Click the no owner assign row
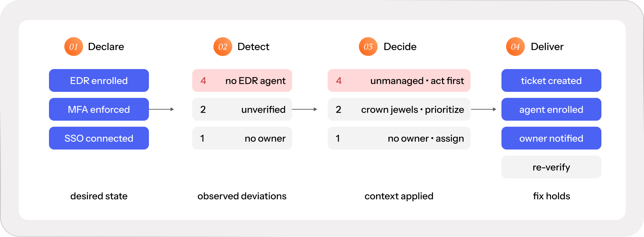The height and width of the screenshot is (237, 644). coord(399,138)
